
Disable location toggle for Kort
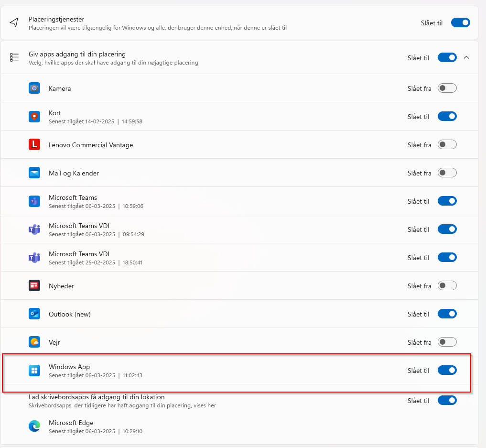tap(447, 117)
